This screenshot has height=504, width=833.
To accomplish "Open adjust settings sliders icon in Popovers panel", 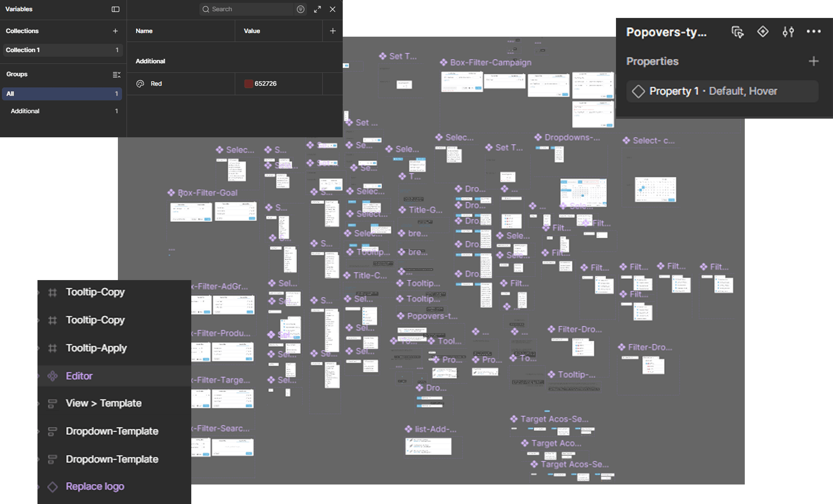I will (788, 32).
